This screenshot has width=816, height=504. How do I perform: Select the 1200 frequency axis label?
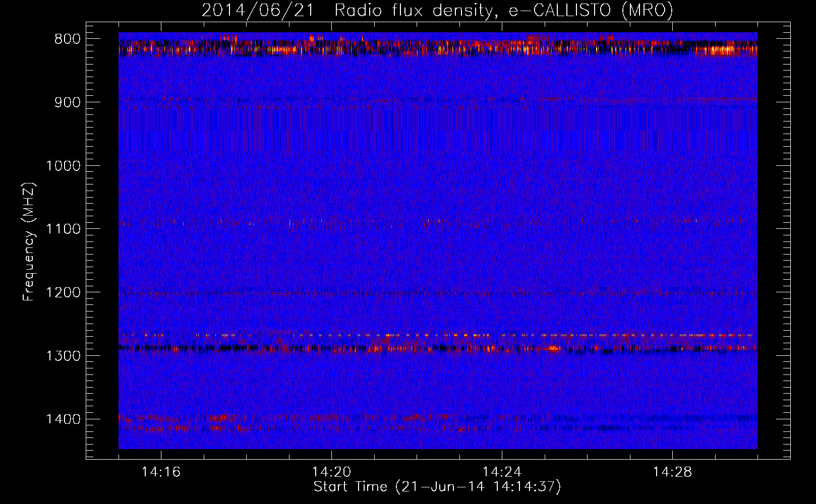[63, 293]
